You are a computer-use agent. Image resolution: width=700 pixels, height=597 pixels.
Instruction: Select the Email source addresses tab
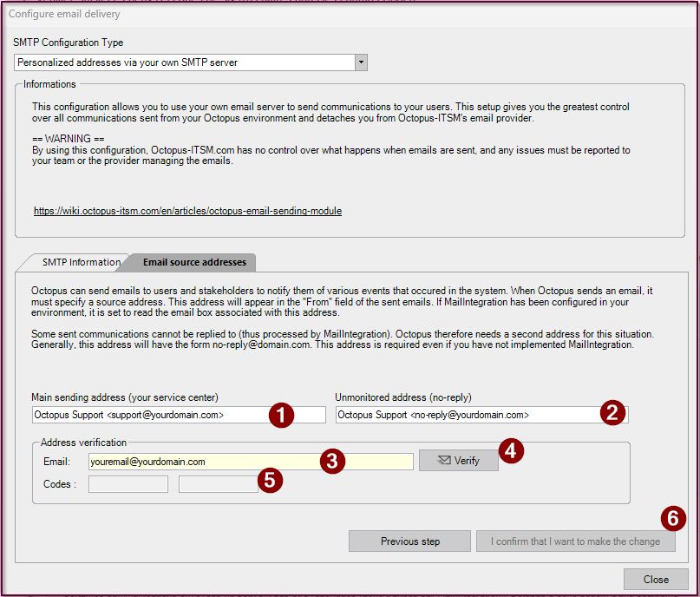point(194,262)
